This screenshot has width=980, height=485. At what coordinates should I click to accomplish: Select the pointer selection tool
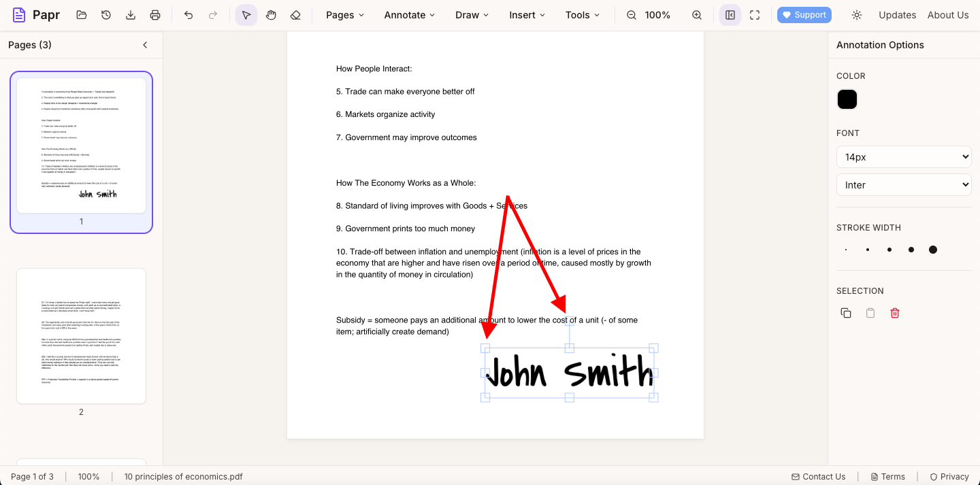(x=246, y=14)
